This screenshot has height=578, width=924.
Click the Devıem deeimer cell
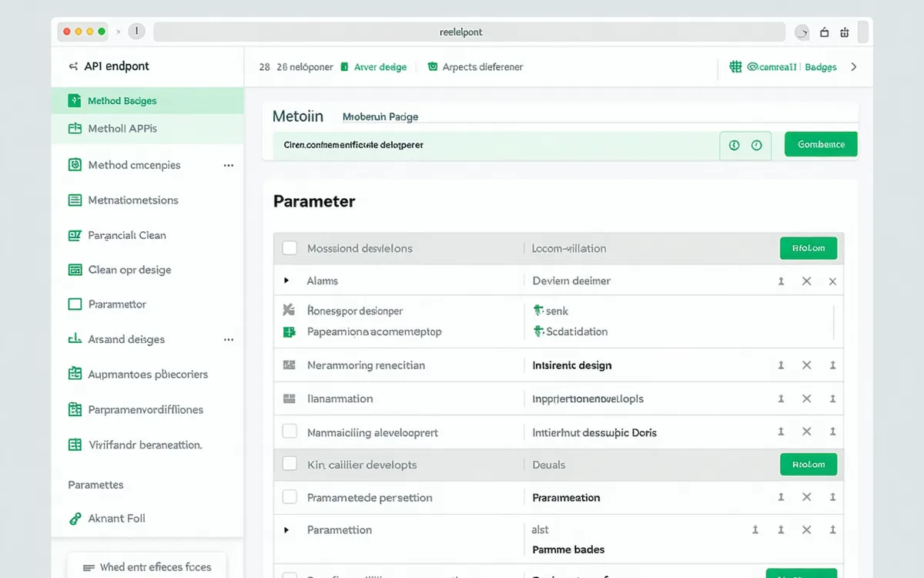[x=571, y=281]
